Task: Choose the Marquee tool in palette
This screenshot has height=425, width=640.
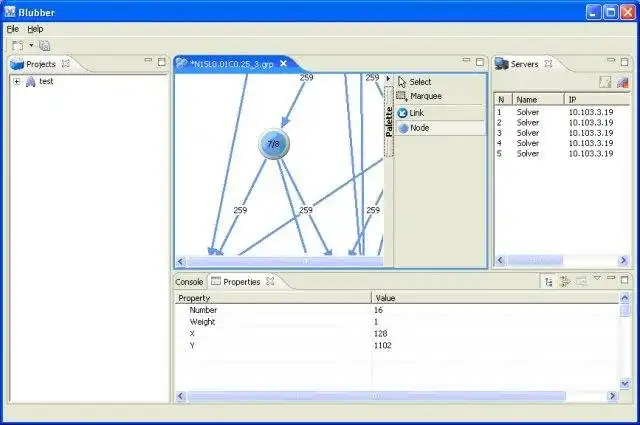Action: (x=440, y=96)
